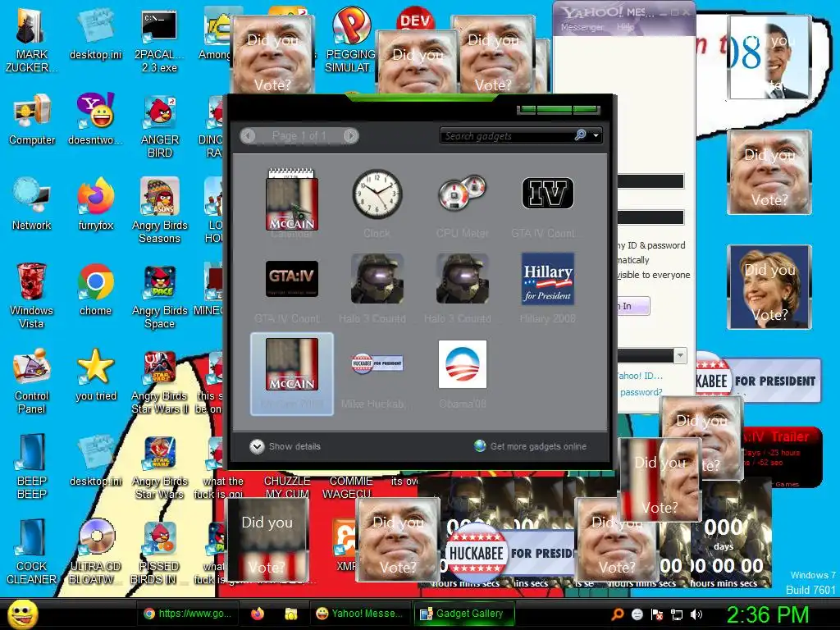The image size is (840, 630).
Task: Launch Firefox from the taskbar
Action: pos(258,614)
